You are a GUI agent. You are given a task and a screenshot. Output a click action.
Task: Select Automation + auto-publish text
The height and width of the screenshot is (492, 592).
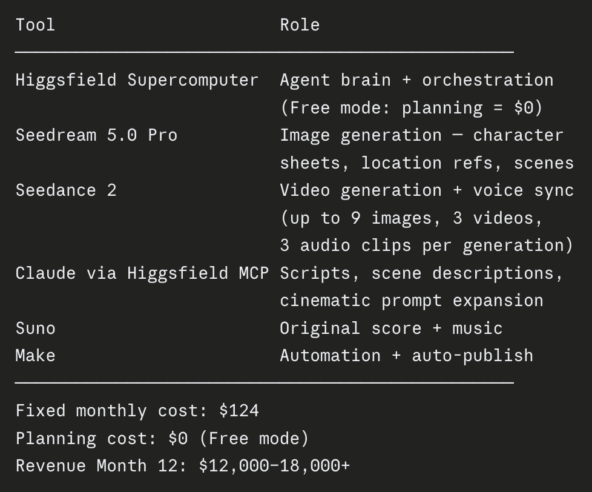(407, 356)
